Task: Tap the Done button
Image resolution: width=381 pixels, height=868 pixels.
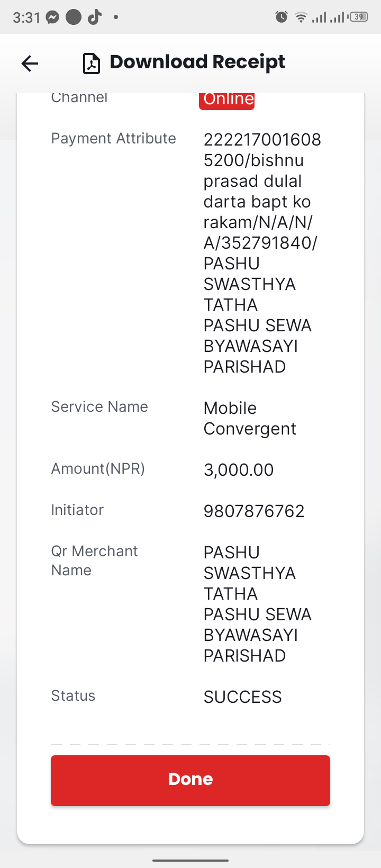Action: 190,781
